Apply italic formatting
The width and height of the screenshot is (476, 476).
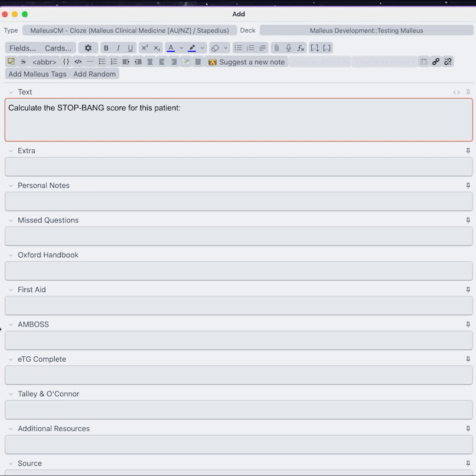point(118,48)
